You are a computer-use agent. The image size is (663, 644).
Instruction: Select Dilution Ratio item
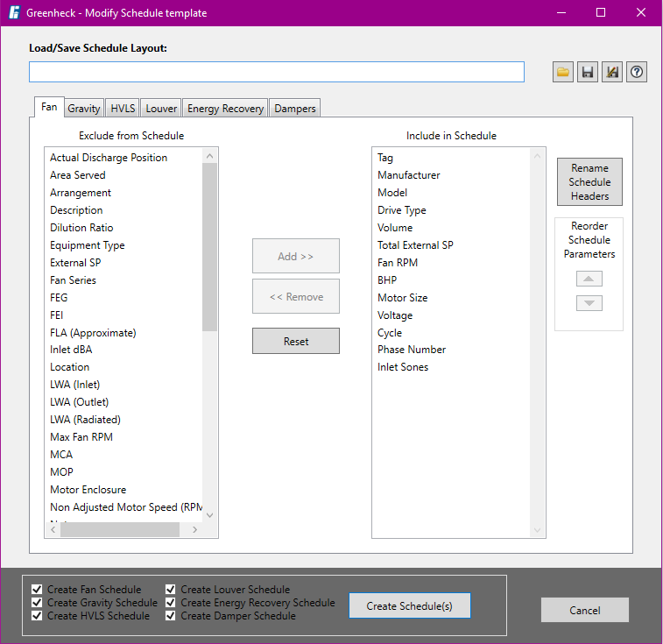(x=81, y=228)
